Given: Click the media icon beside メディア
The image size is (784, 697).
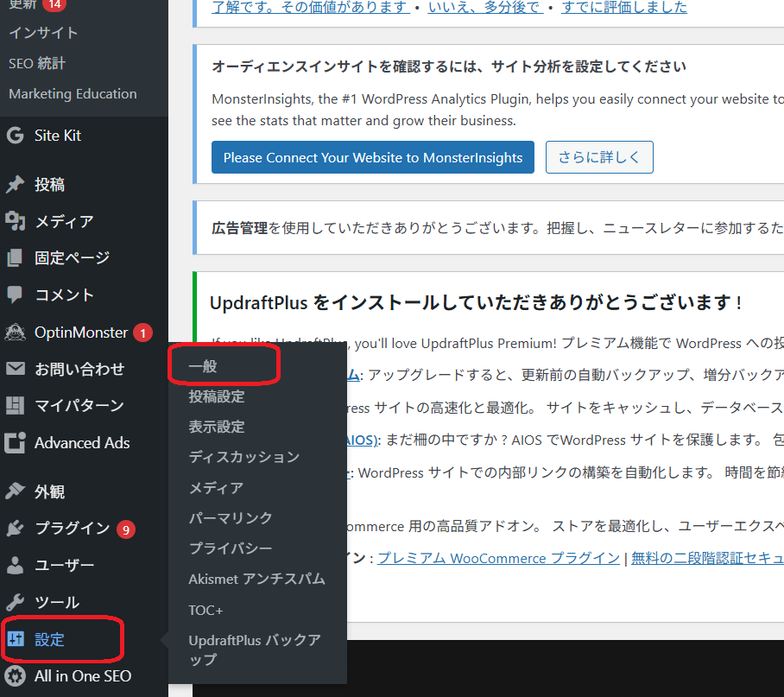Looking at the screenshot, I should click(x=15, y=221).
